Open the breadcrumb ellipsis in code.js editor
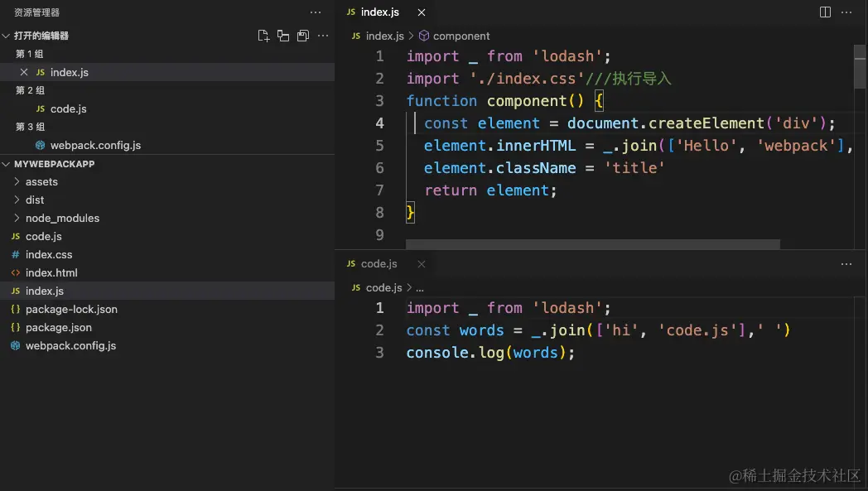868x491 pixels. click(420, 288)
